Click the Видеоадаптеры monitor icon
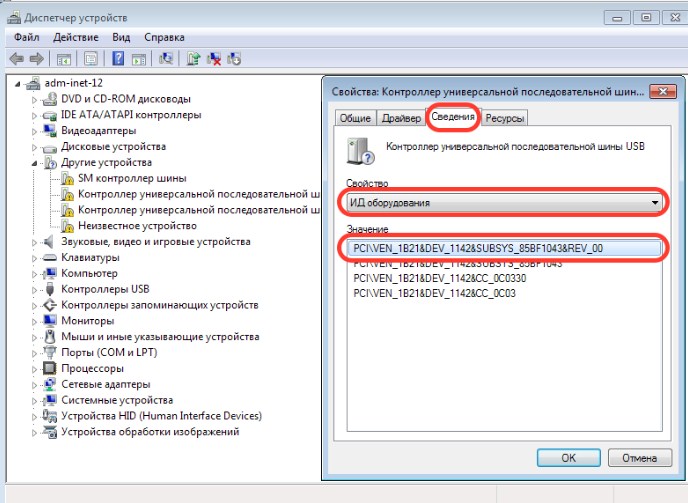The height and width of the screenshot is (503, 688). (x=49, y=130)
